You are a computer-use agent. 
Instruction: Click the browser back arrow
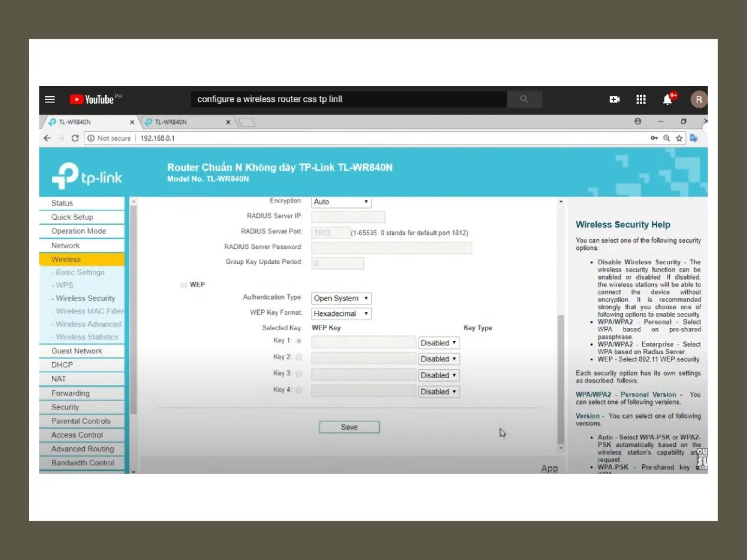click(x=47, y=138)
